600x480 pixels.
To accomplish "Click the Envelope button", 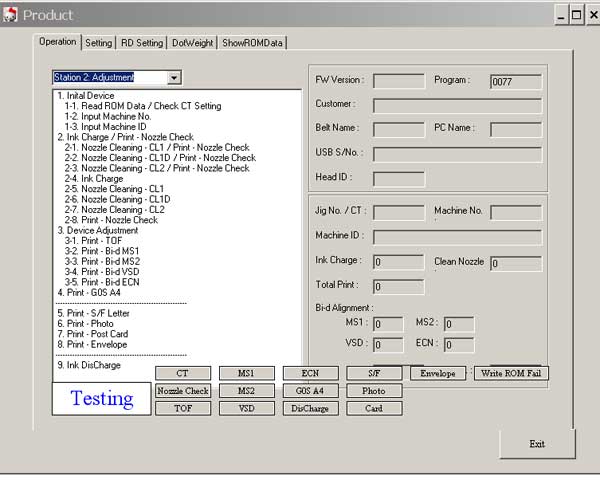I will (x=438, y=373).
